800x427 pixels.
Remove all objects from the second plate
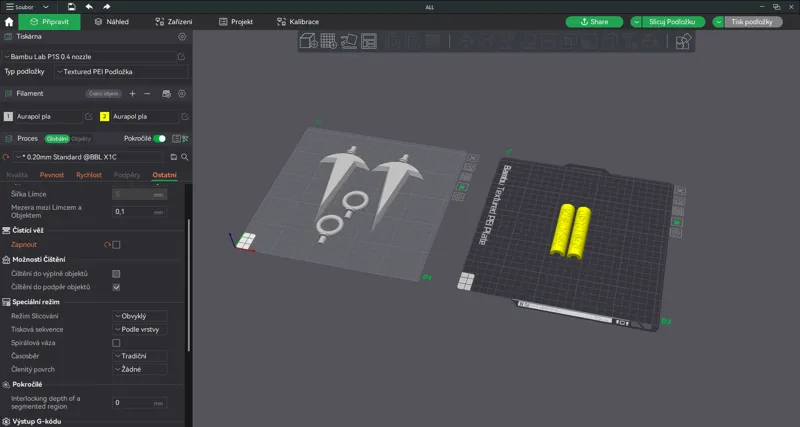[x=680, y=191]
